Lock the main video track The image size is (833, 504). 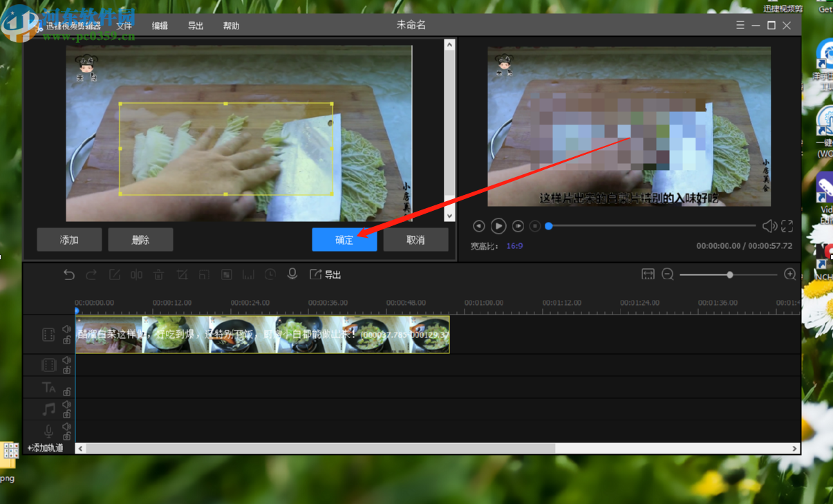point(67,339)
